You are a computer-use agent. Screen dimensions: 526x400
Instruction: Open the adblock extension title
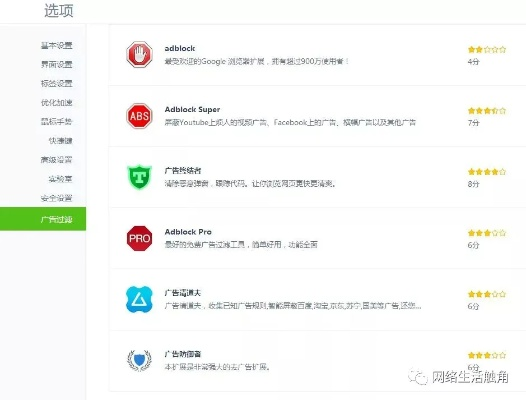[180, 48]
